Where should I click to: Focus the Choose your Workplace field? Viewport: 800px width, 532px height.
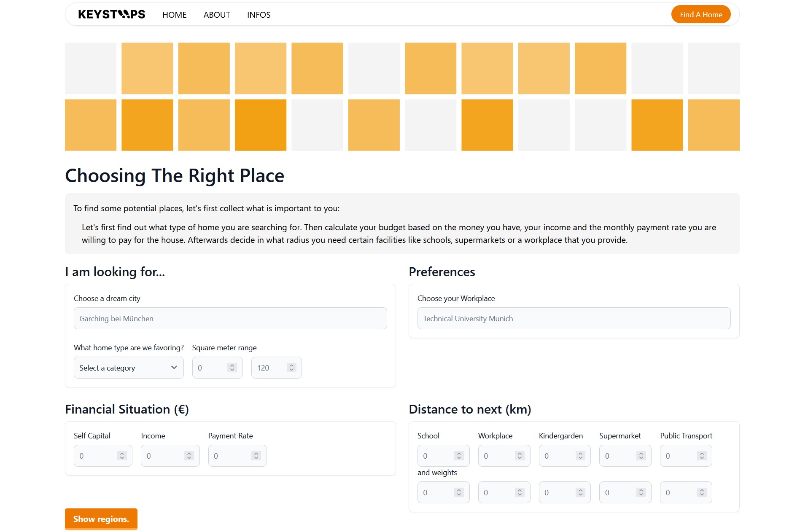click(574, 318)
